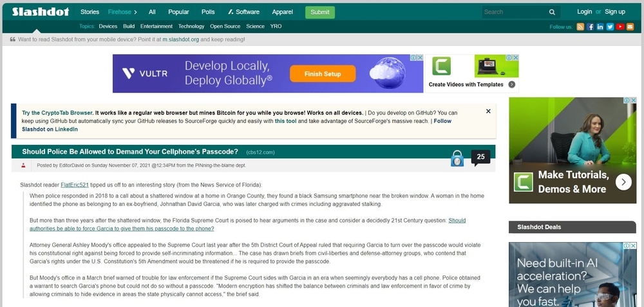Viewport: 644px width, 307px height.
Task: Open the Stories menu
Action: pyautogui.click(x=90, y=12)
